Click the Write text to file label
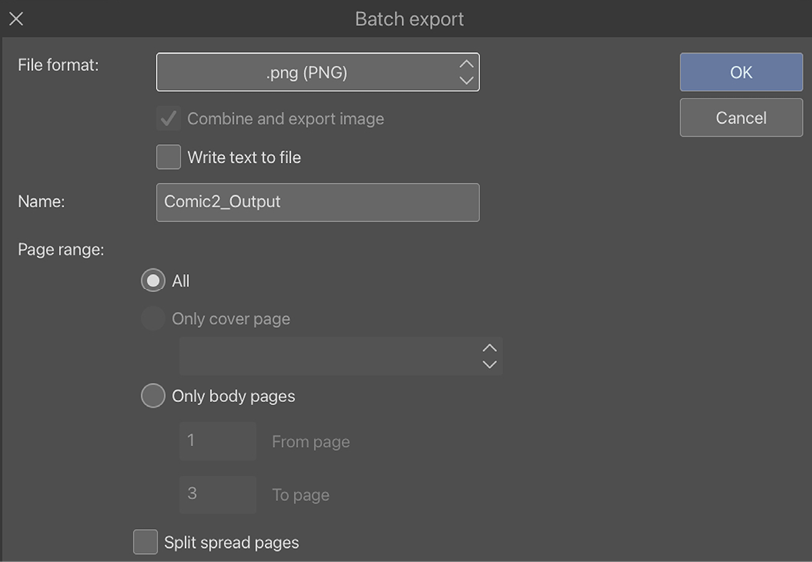812x562 pixels. tap(244, 157)
